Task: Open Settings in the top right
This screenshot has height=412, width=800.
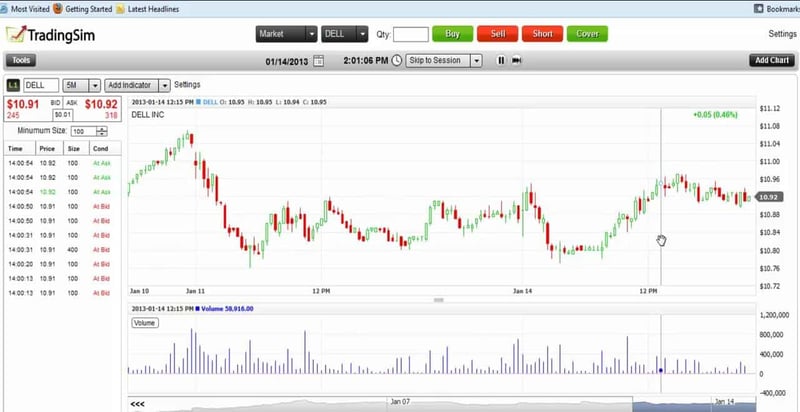Action: 783,34
